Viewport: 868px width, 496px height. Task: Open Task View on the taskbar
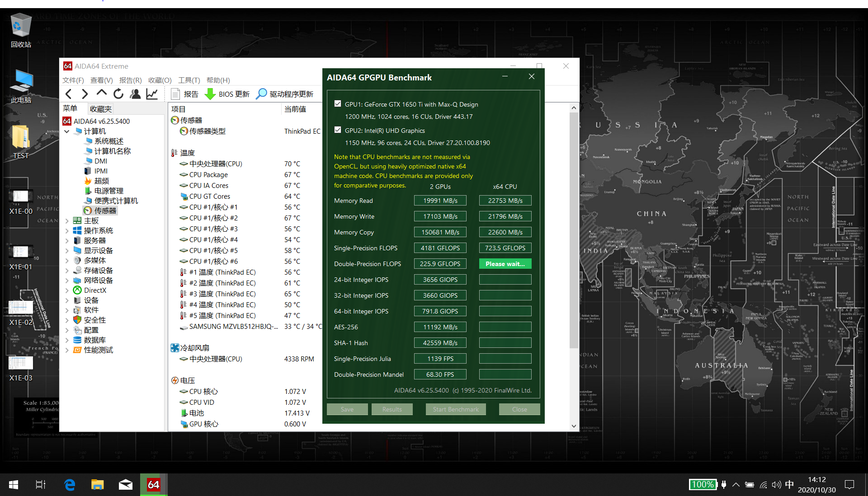click(41, 485)
